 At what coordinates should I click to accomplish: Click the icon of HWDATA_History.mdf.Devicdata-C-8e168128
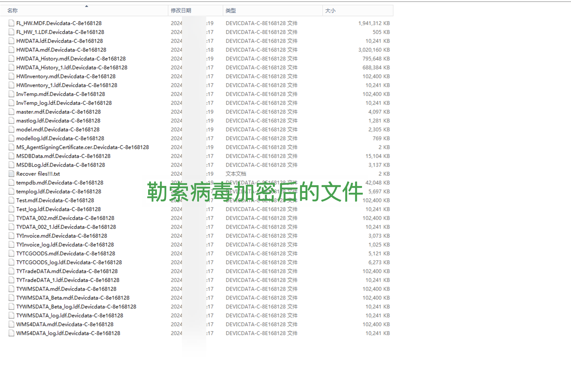11,59
